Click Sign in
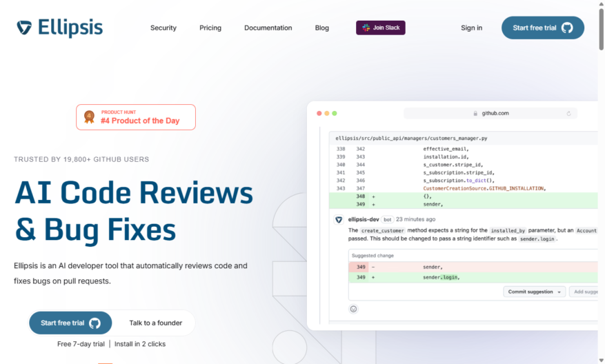Image resolution: width=605 pixels, height=364 pixels. (x=471, y=28)
